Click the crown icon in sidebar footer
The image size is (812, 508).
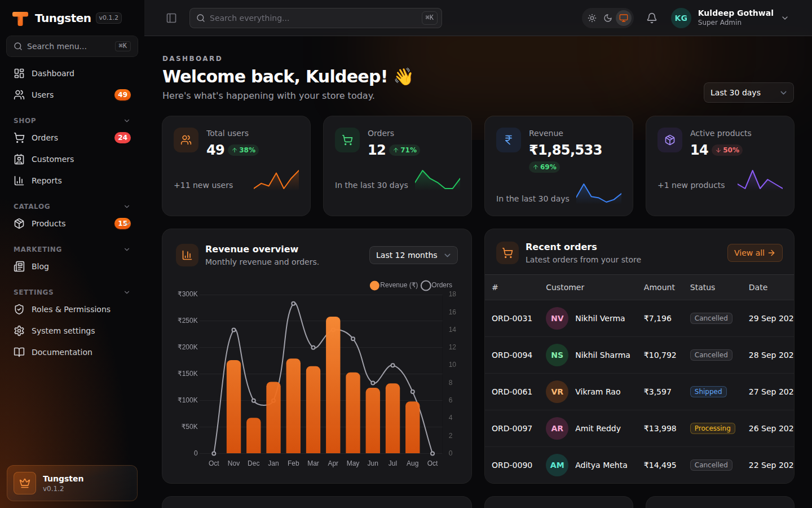click(x=25, y=483)
